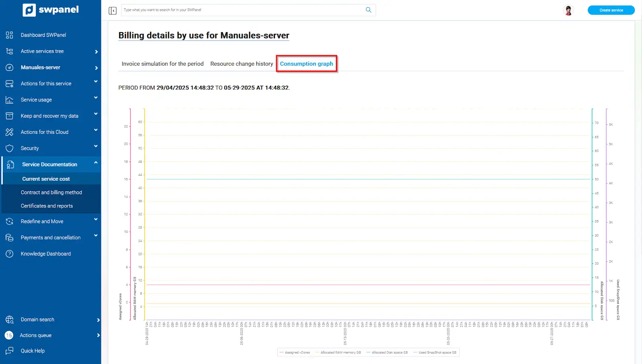Viewport: 642px width, 364px height.
Task: Open the Dashboard SWPanel grid icon
Action: [x=10, y=35]
